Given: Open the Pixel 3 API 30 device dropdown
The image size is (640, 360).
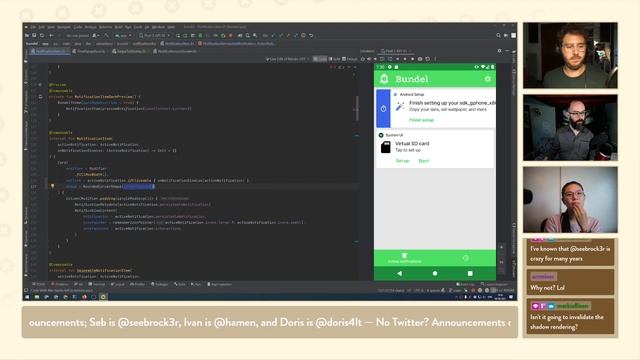Looking at the screenshot, I should [x=154, y=36].
